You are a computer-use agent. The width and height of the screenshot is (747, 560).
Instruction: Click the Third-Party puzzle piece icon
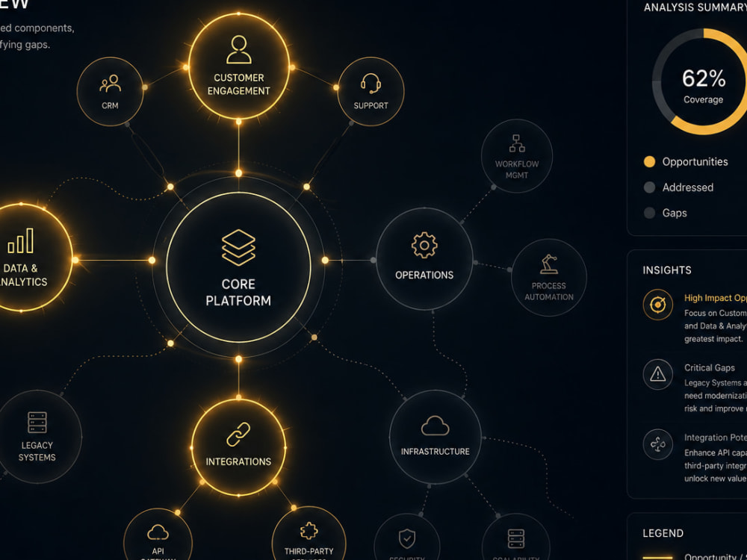pos(309,531)
